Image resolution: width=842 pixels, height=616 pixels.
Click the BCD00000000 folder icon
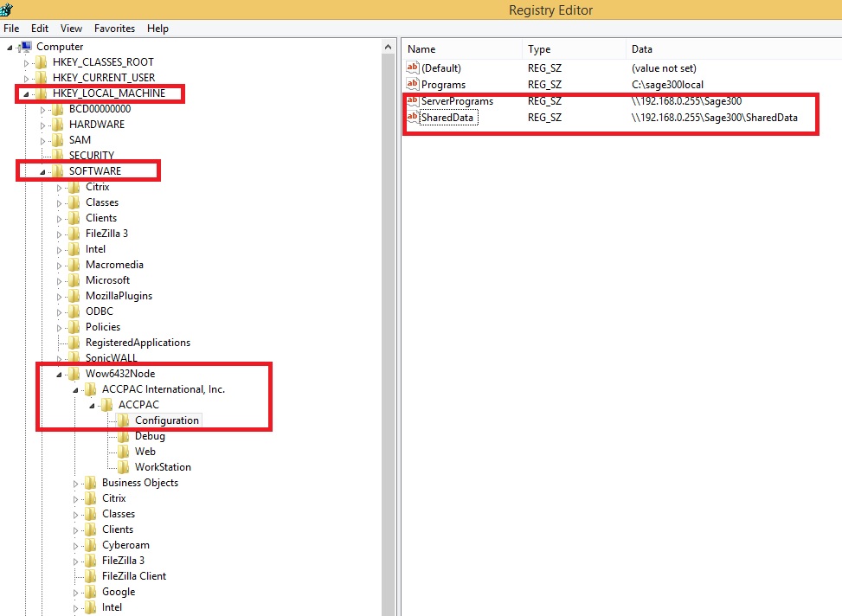[x=58, y=109]
